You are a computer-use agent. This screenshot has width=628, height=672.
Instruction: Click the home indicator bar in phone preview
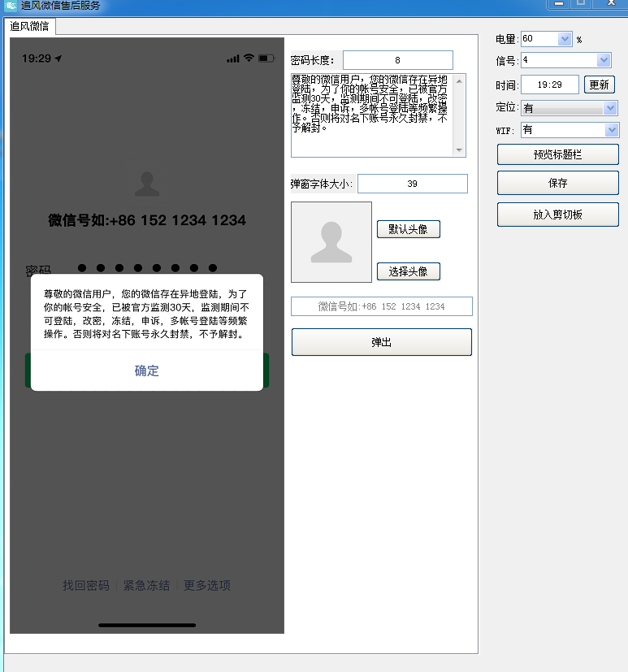pyautogui.click(x=147, y=626)
